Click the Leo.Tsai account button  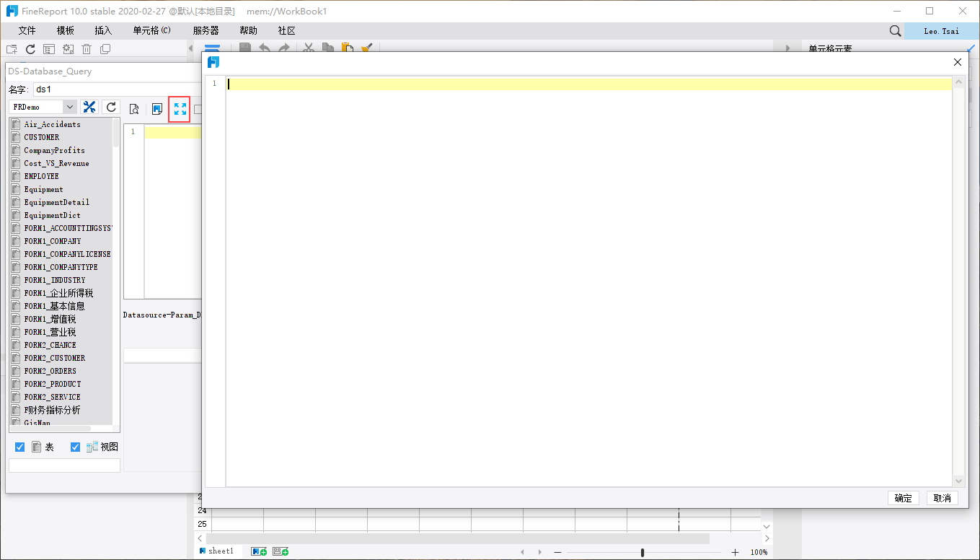(942, 31)
